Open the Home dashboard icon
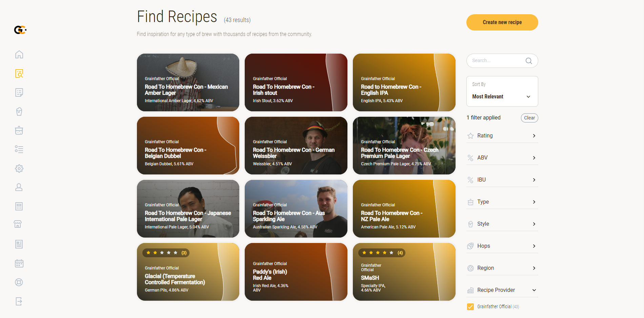This screenshot has height=318, width=644. coord(19,54)
